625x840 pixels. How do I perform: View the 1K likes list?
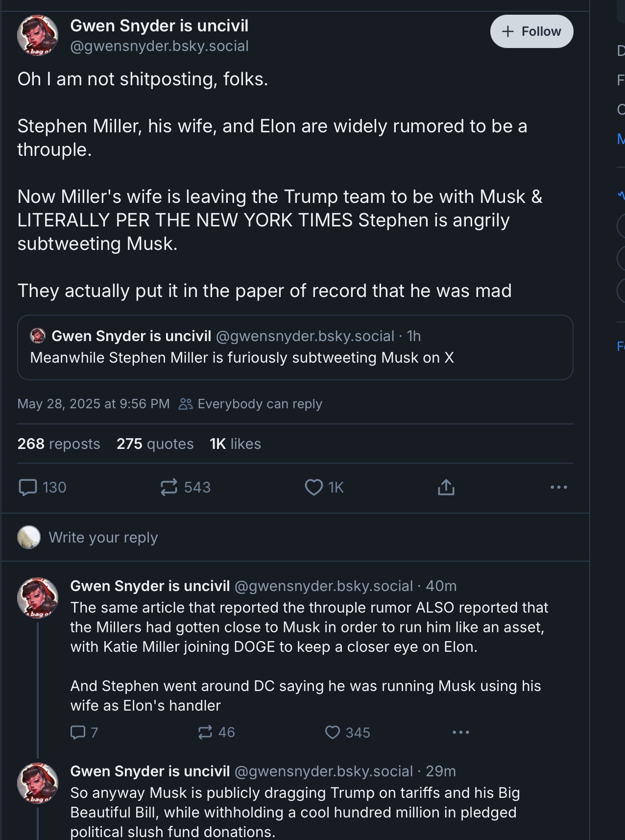pos(235,444)
